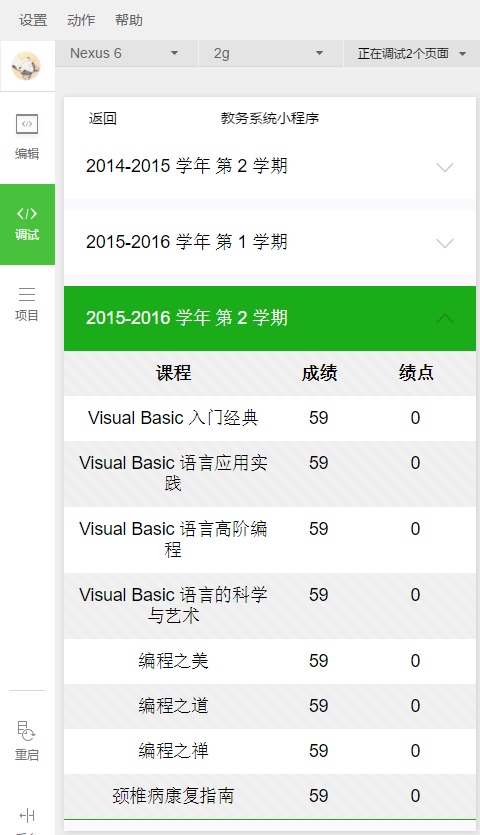Click the 绩点 column header
Screen dimensions: 480x835
click(416, 373)
